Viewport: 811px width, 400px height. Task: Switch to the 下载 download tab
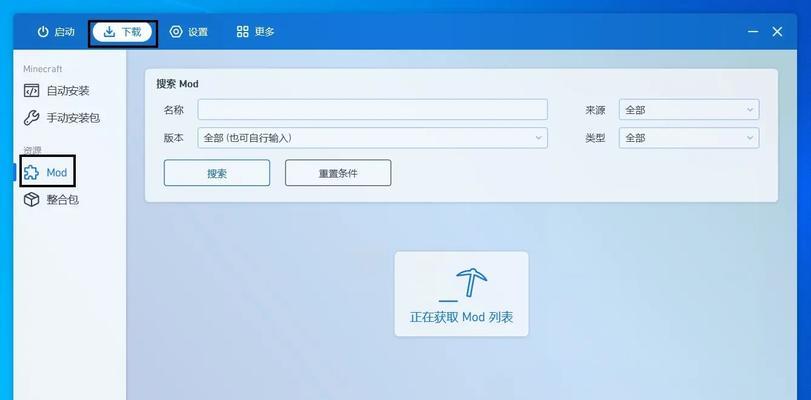pos(122,32)
